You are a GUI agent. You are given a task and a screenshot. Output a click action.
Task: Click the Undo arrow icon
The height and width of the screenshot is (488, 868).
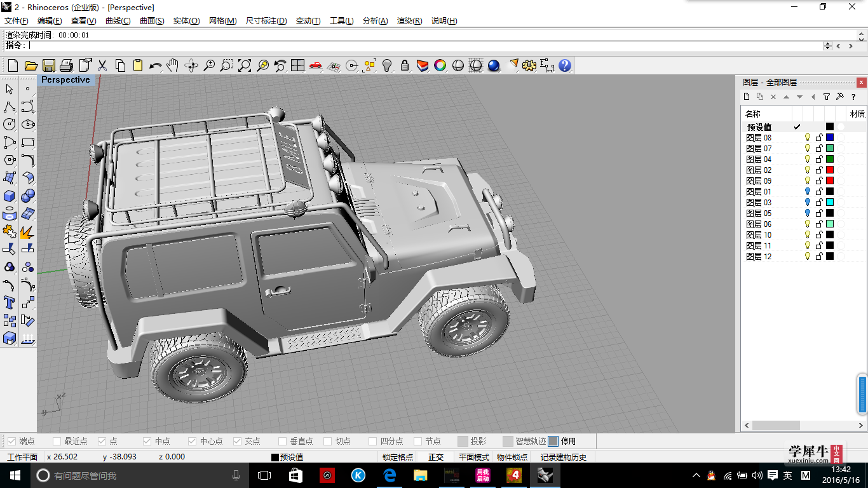[x=155, y=65]
